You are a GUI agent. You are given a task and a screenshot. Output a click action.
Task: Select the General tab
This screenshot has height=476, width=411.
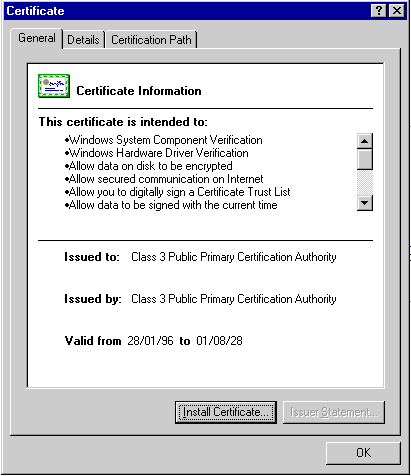pyautogui.click(x=37, y=38)
